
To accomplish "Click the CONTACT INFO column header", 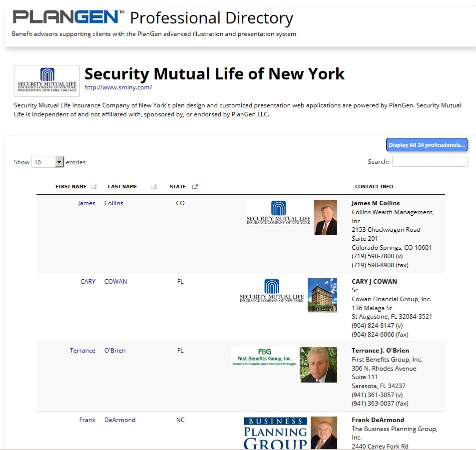I will [374, 186].
